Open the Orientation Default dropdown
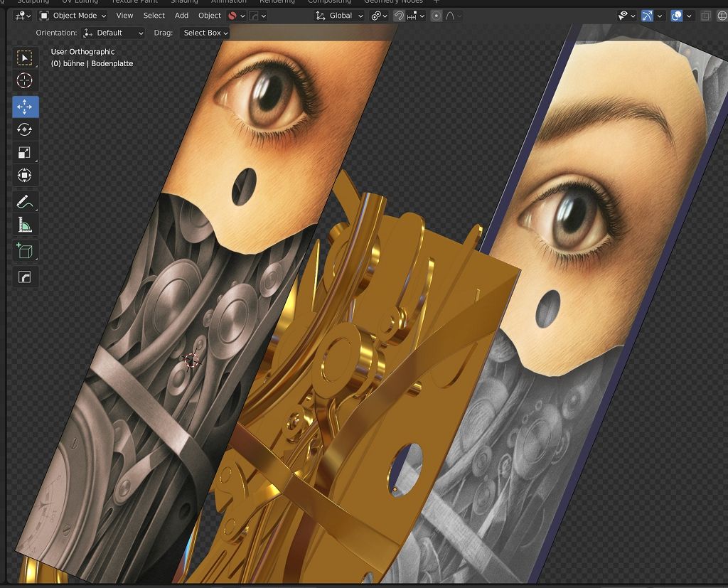728x588 pixels. pos(113,33)
